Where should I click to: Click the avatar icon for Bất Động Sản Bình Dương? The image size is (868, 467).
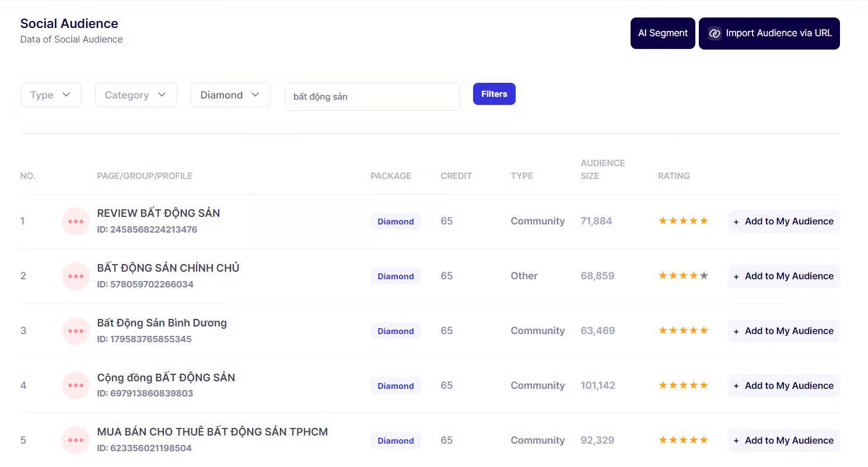pos(76,331)
